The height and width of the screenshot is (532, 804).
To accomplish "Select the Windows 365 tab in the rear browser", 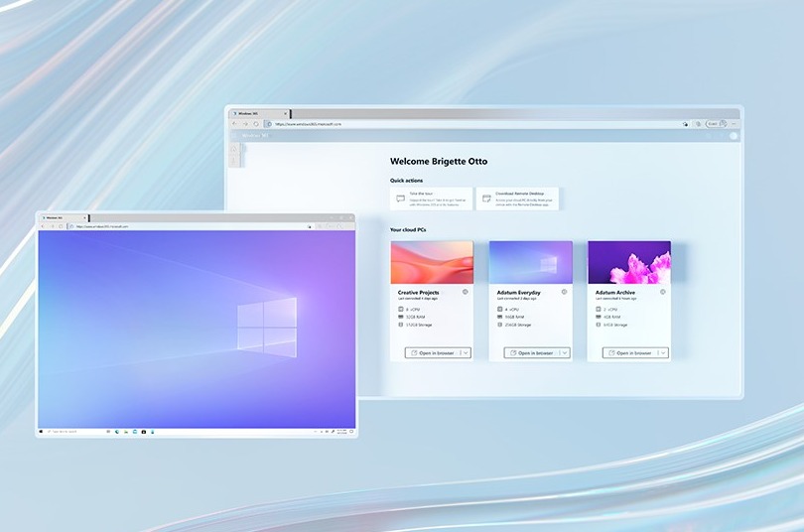I will (x=258, y=113).
